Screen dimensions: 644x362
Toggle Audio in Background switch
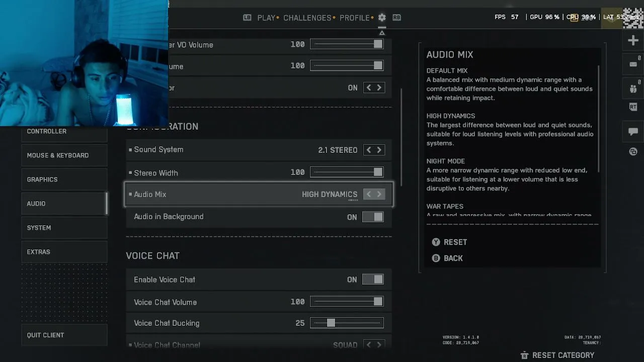(373, 217)
